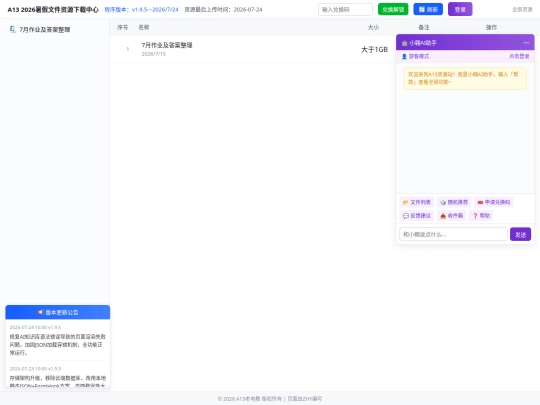The image size is (540, 405).
Task: Click the robot icon in AI assistant header
Action: [x=405, y=43]
